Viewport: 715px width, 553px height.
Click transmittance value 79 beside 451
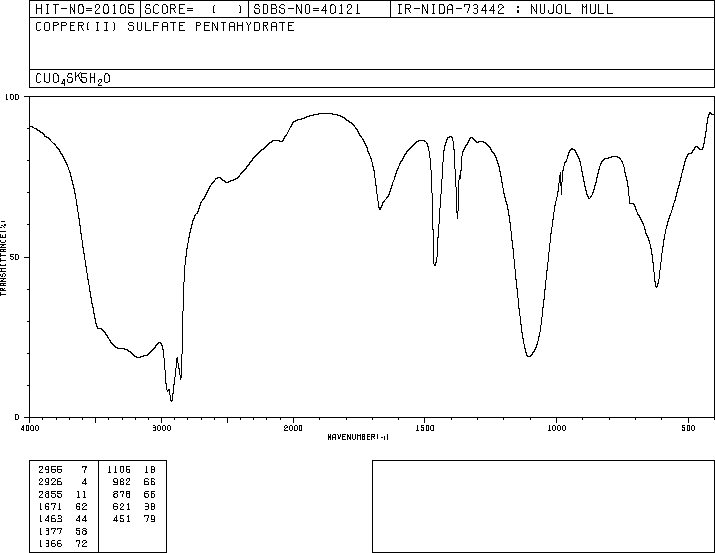coord(150,519)
